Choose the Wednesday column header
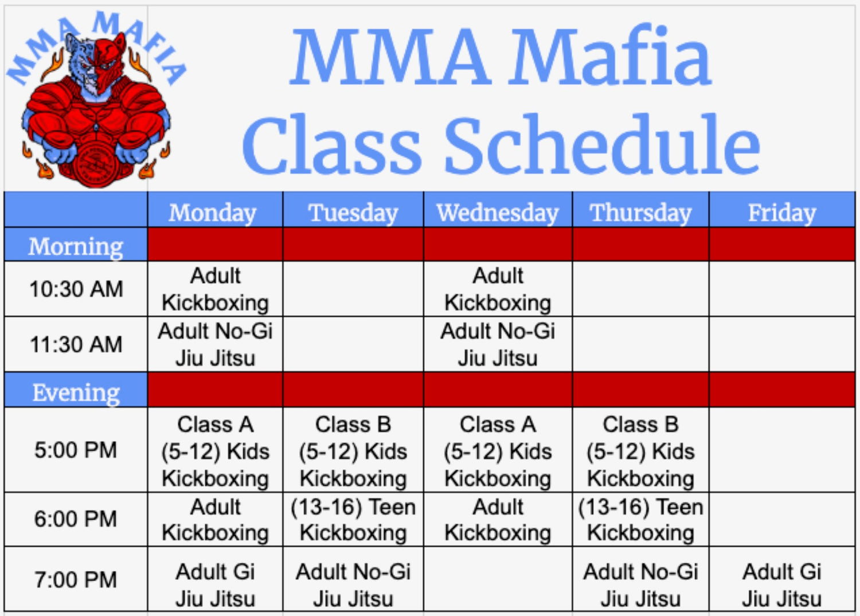This screenshot has width=860, height=616. tap(498, 213)
